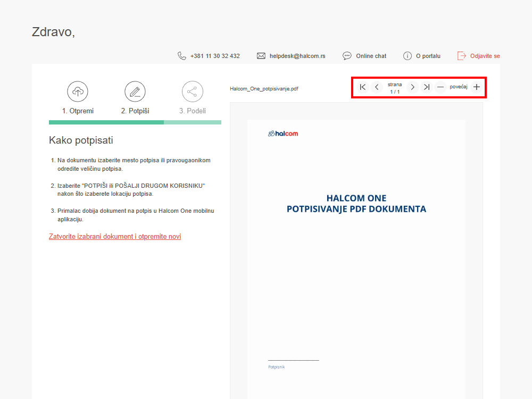This screenshot has width=532, height=399.
Task: Email helpdesk@halcom.rs
Action: click(297, 56)
